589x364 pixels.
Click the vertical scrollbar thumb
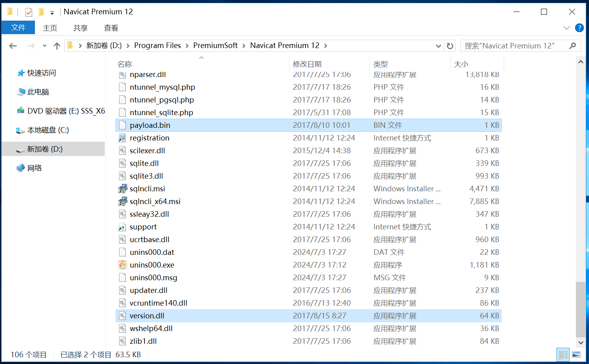coord(581,310)
